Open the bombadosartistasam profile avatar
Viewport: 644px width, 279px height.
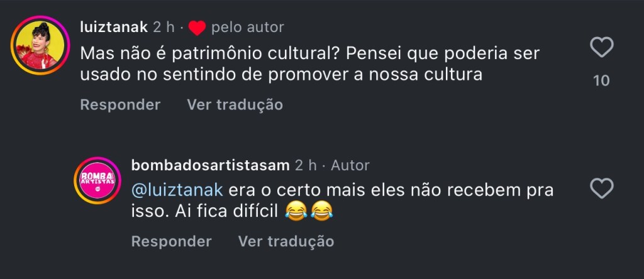[x=97, y=181]
